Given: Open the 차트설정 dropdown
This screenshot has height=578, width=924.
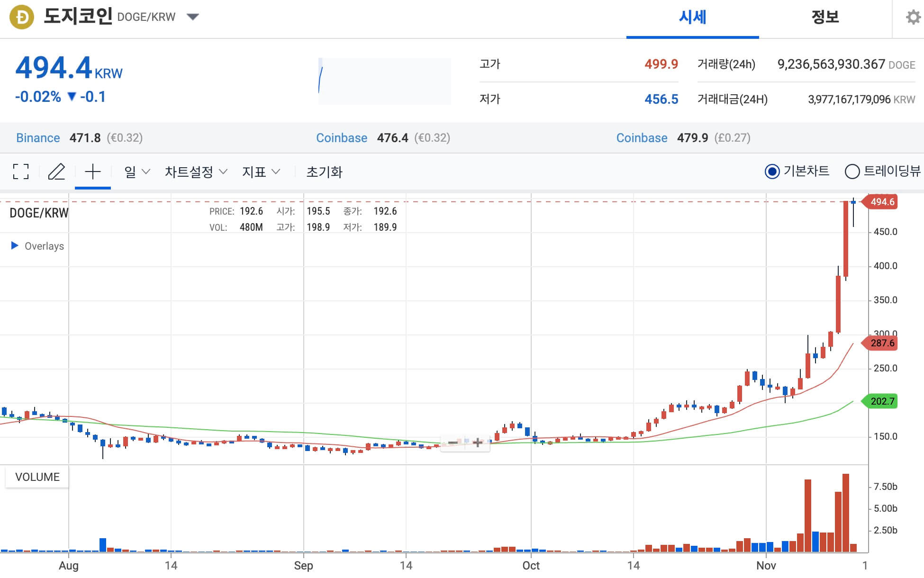Looking at the screenshot, I should point(196,172).
